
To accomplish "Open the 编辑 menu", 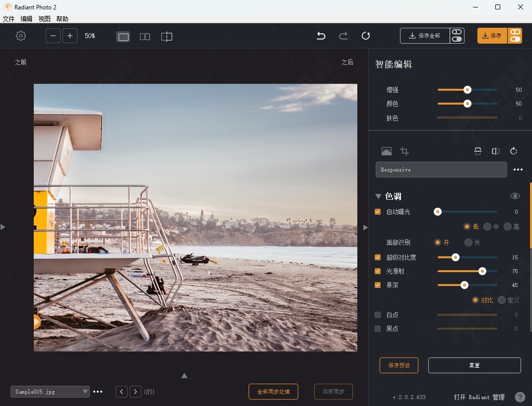I will (26, 19).
